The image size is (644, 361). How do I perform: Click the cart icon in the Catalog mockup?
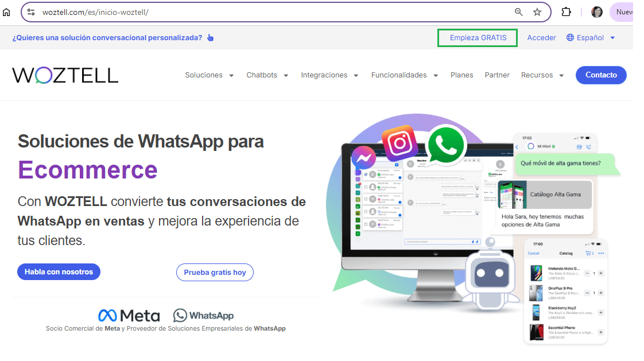point(589,254)
